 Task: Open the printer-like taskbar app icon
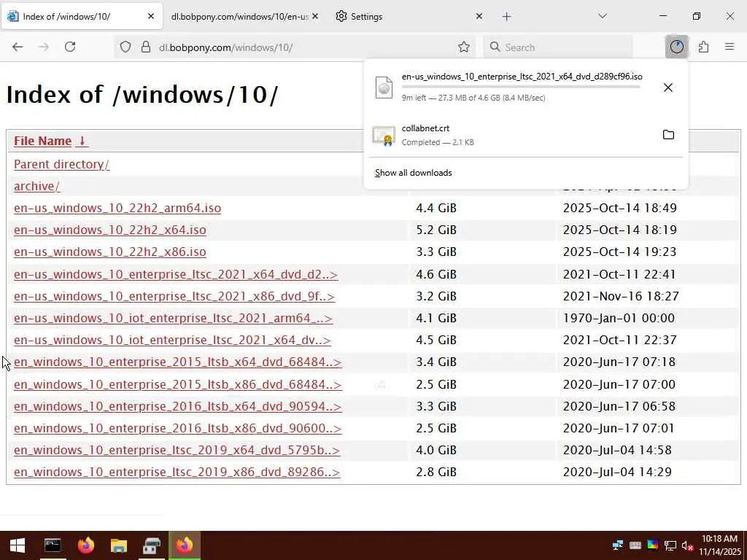click(x=152, y=545)
